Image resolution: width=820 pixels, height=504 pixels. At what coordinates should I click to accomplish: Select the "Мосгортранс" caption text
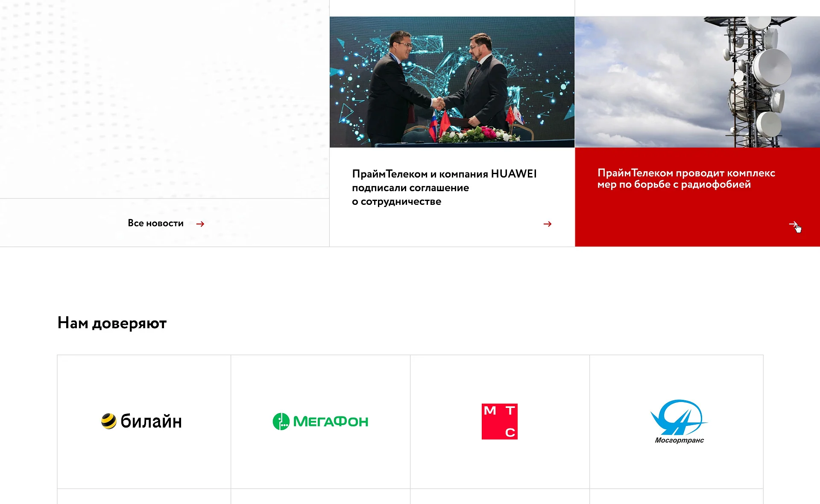tap(679, 440)
